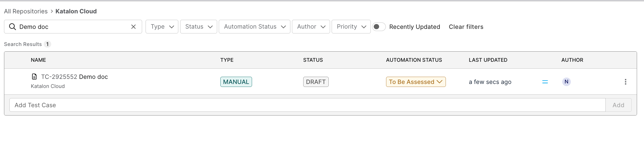Click the Katalon Cloud breadcrumb
The width and height of the screenshot is (644, 154).
pyautogui.click(x=76, y=11)
